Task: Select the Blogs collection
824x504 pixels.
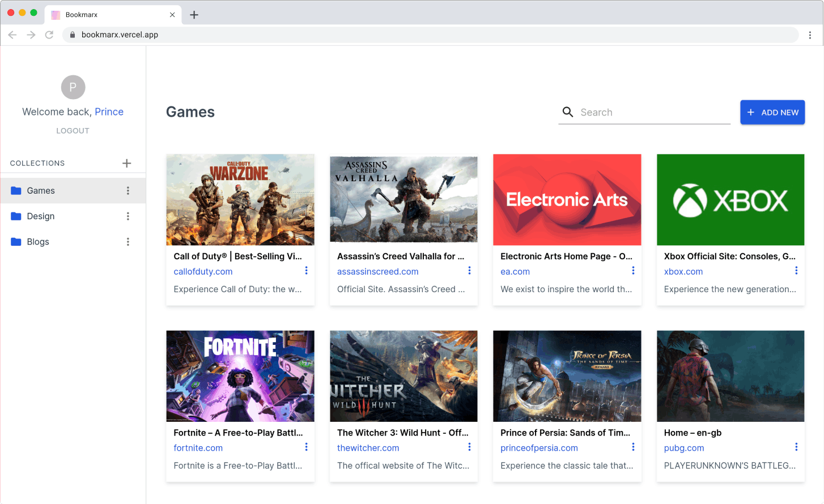Action: pyautogui.click(x=73, y=242)
